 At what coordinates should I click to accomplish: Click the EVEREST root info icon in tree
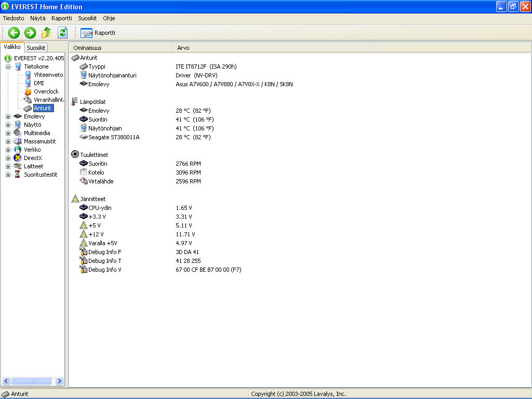click(x=8, y=58)
